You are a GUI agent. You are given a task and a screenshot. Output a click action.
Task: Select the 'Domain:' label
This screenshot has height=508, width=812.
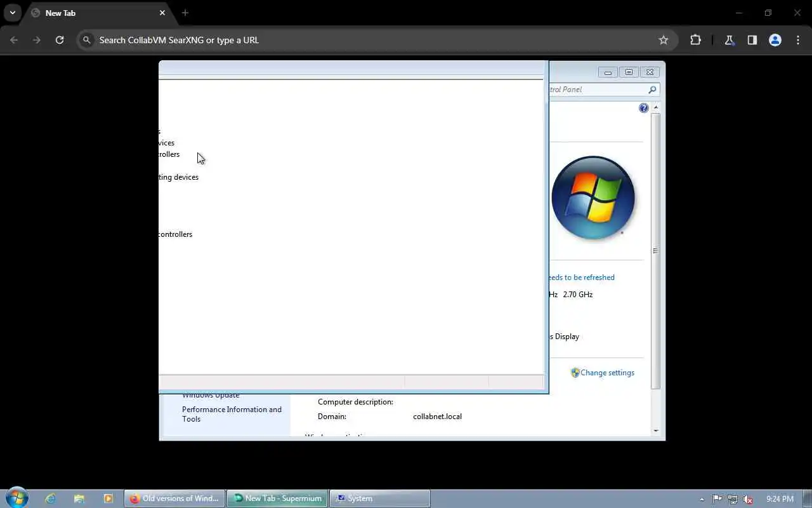(x=332, y=417)
